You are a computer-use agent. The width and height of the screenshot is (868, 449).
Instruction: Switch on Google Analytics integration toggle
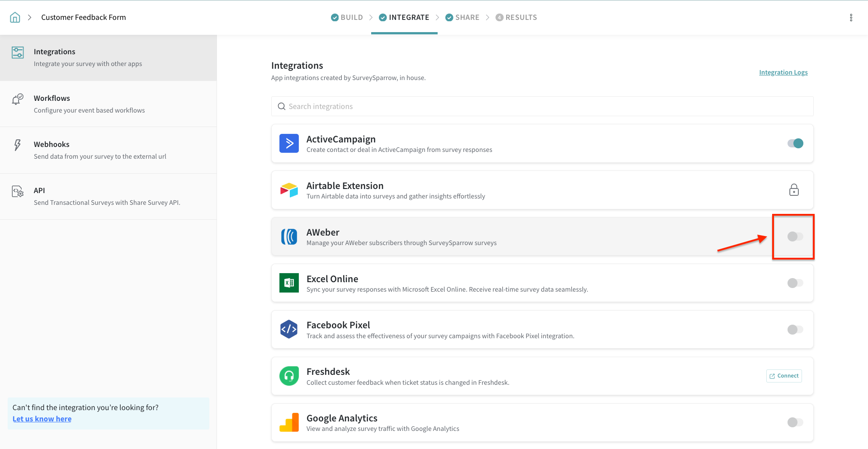tap(795, 422)
